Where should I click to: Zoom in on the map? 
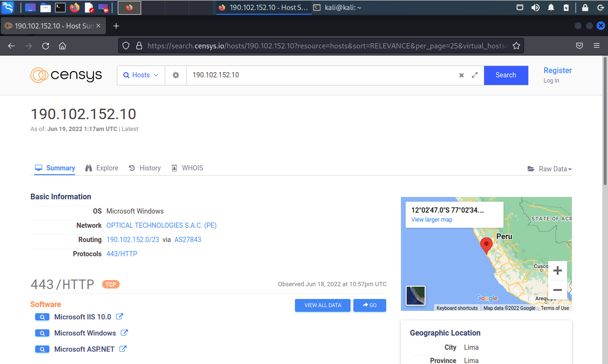tap(558, 271)
